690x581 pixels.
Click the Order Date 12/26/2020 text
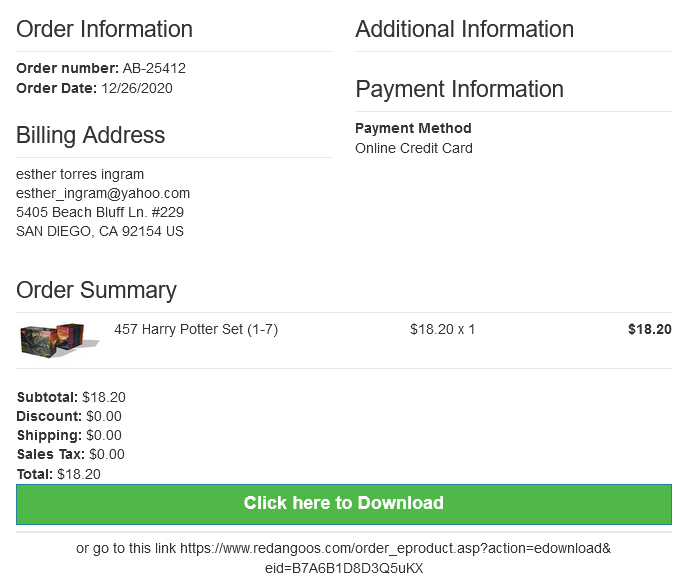click(x=94, y=88)
